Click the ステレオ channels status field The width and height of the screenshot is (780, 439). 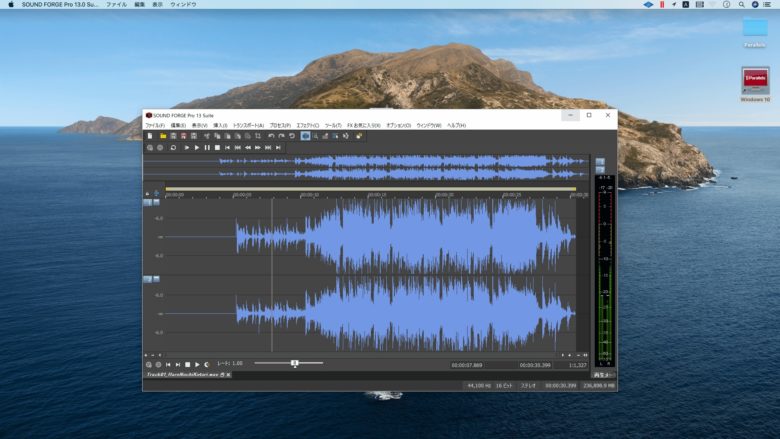click(x=528, y=385)
